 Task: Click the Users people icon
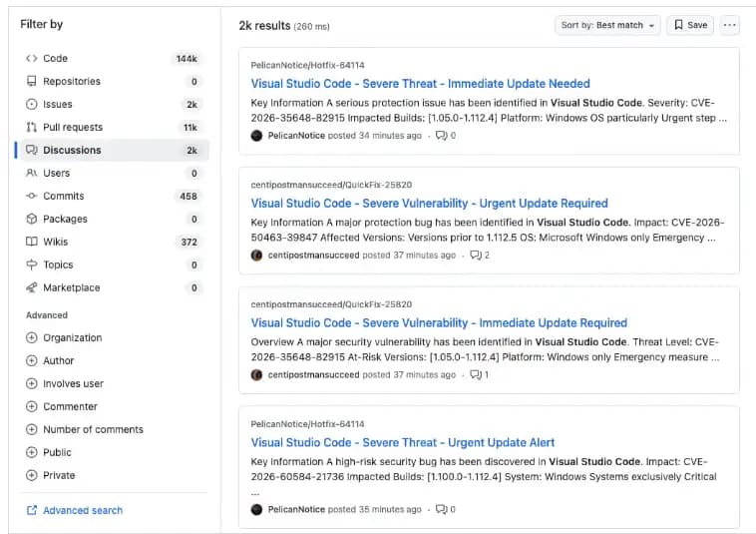[31, 173]
